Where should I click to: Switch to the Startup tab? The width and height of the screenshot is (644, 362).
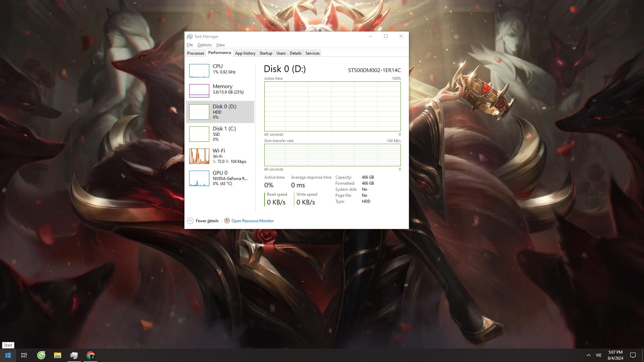click(266, 53)
